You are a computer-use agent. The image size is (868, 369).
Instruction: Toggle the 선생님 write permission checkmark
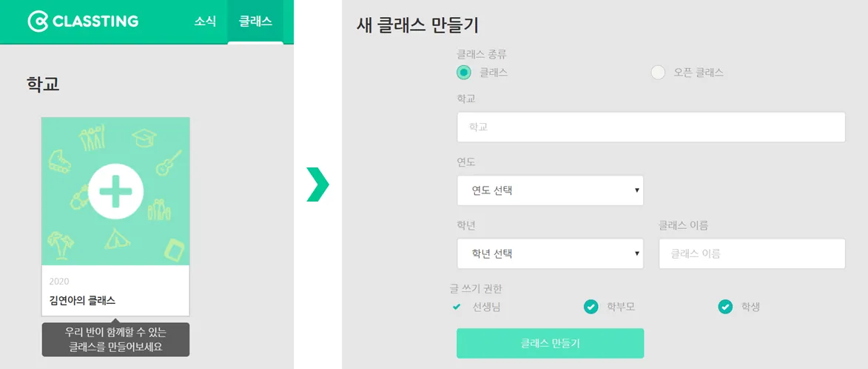[x=457, y=307]
